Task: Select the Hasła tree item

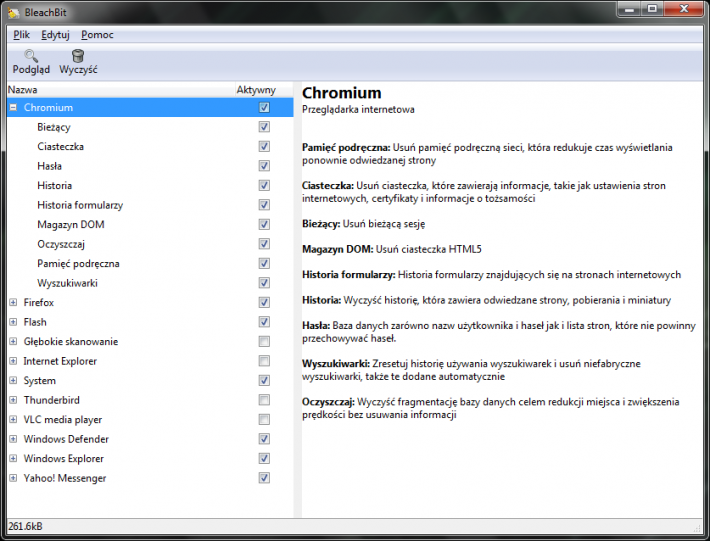Action: (x=49, y=166)
